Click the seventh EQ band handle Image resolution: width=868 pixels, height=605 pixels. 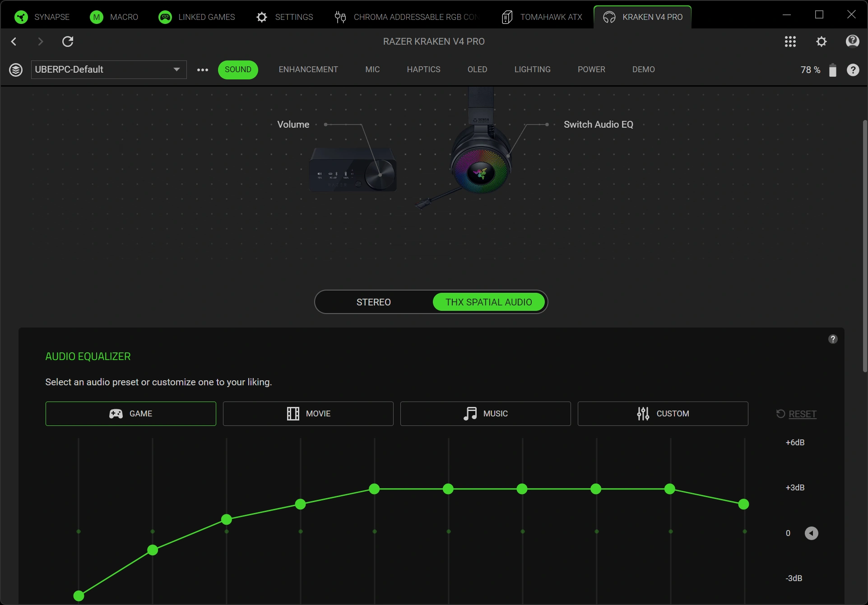pos(522,489)
